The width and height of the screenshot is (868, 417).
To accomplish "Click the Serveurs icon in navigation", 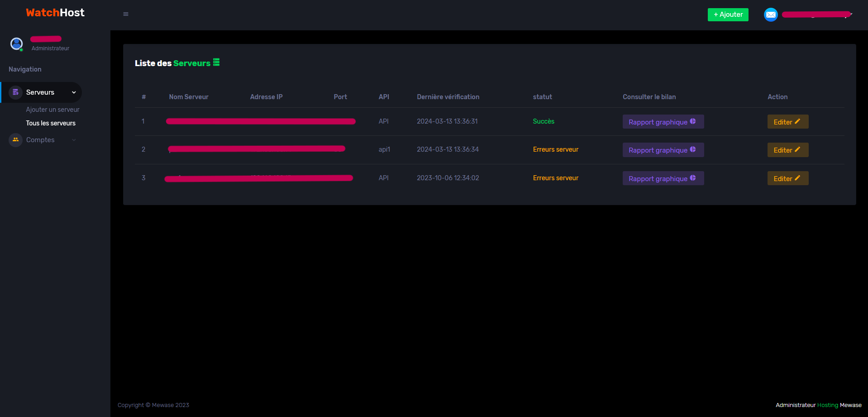I will click(15, 92).
